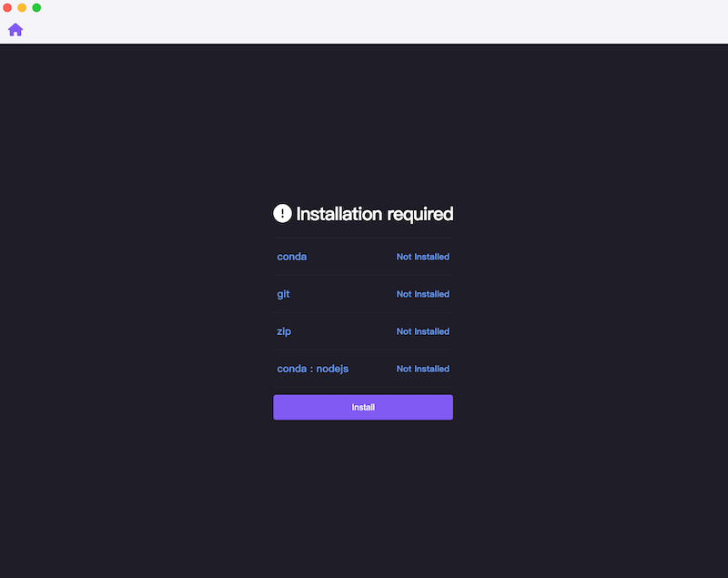This screenshot has width=728, height=578.
Task: Select the git dependency entry
Action: [x=363, y=294]
